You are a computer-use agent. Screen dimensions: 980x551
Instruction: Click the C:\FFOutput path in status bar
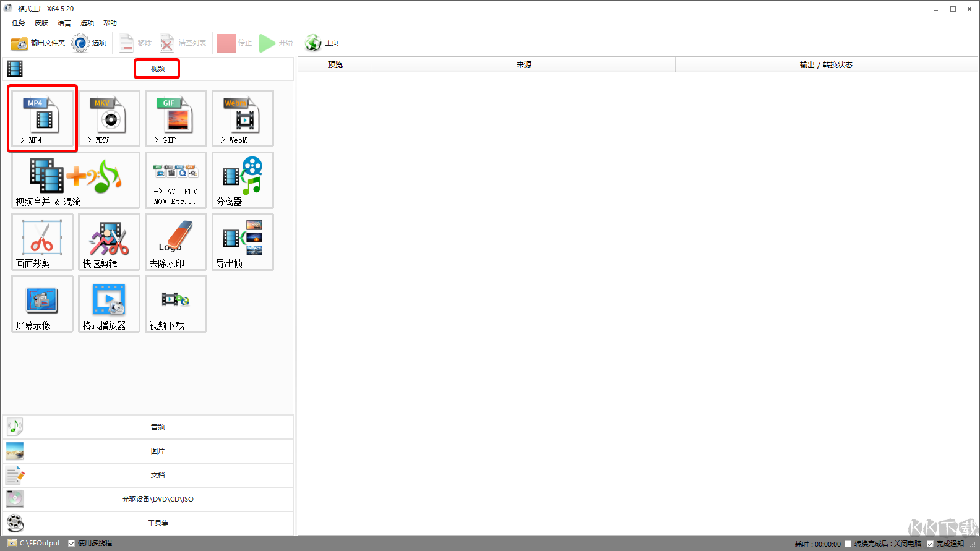(40, 544)
